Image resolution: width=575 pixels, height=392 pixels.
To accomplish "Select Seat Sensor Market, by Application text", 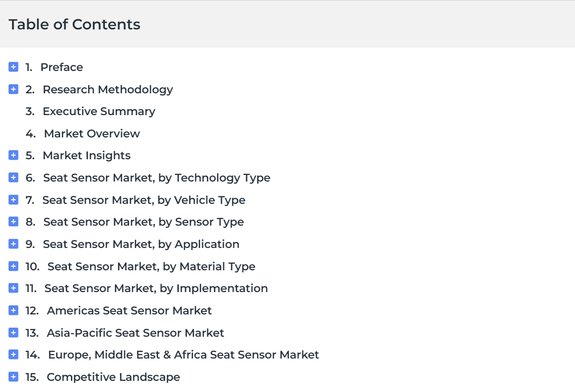I will [141, 244].
